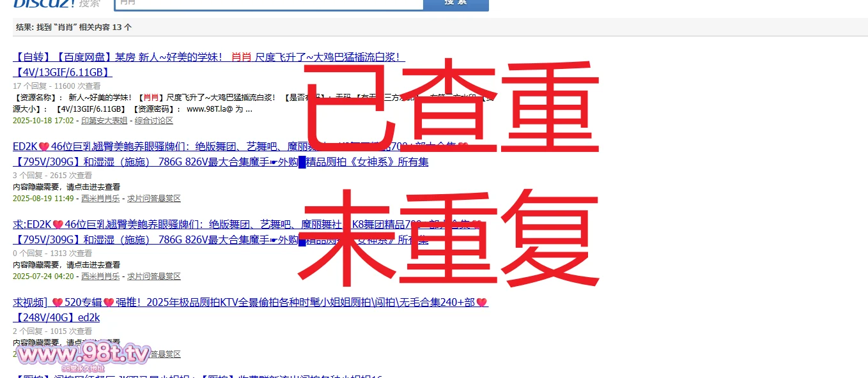Open author 西米肖肖乐 on the 2025-07-24 post
This screenshot has width=868, height=378.
pyautogui.click(x=100, y=276)
